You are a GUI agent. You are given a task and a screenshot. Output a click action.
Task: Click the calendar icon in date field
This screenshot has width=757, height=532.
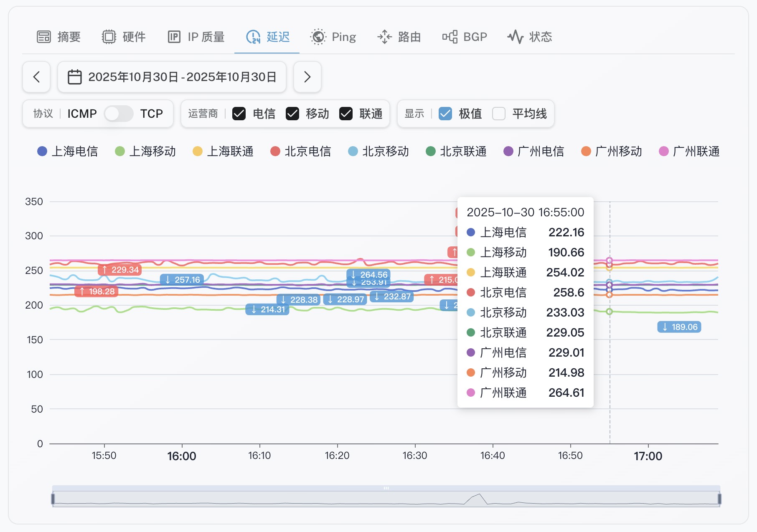point(75,77)
